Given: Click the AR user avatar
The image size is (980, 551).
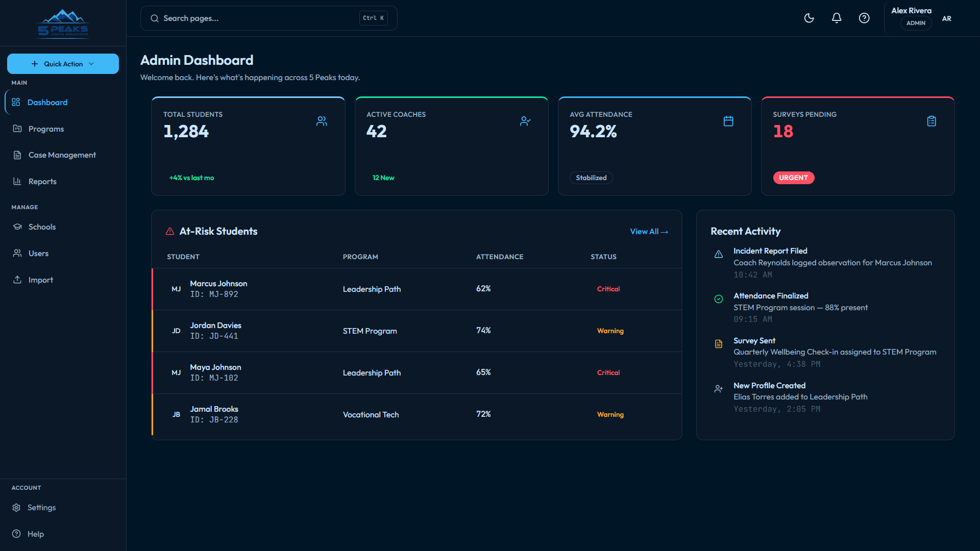Looking at the screenshot, I should [947, 18].
